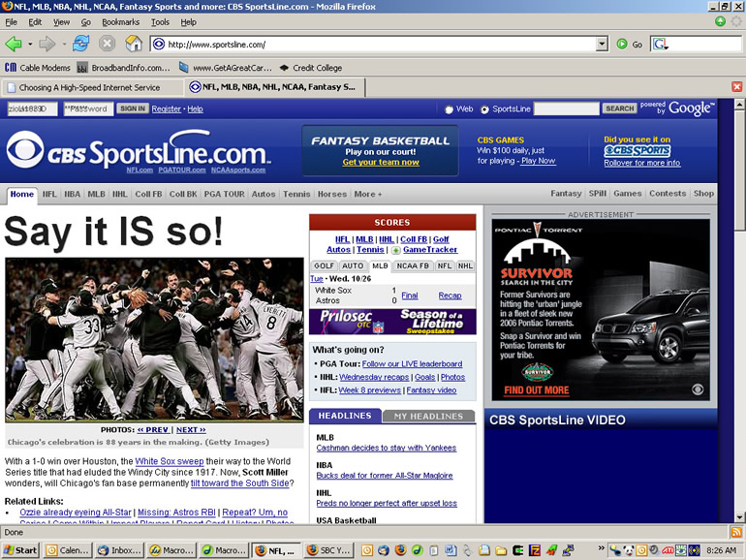
Task: Click the site search text box
Action: pos(566,109)
